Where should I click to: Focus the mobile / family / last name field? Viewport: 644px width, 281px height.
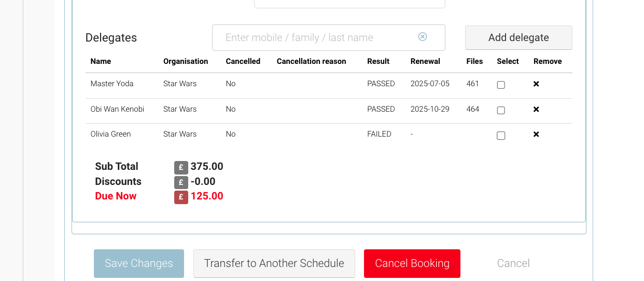click(316, 38)
